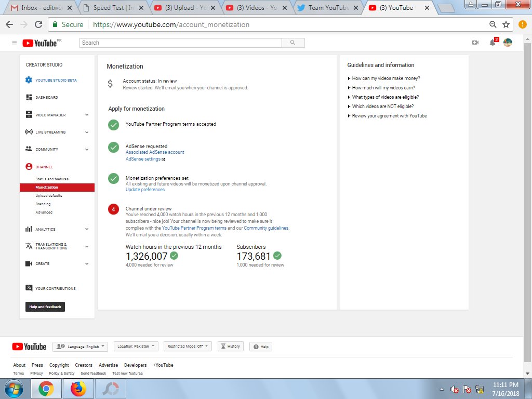Open the Location: Pakistan dropdown
Image resolution: width=532 pixels, height=399 pixels.
(x=136, y=346)
